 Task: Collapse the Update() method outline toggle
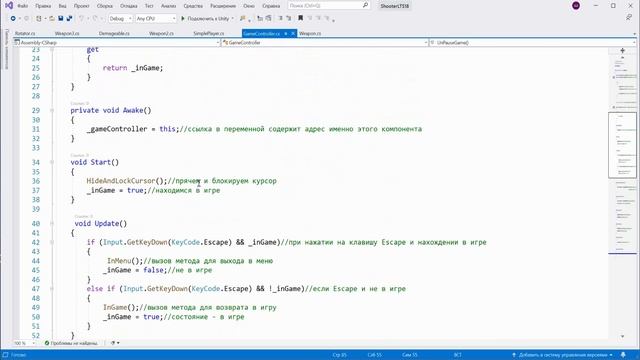(x=52, y=223)
